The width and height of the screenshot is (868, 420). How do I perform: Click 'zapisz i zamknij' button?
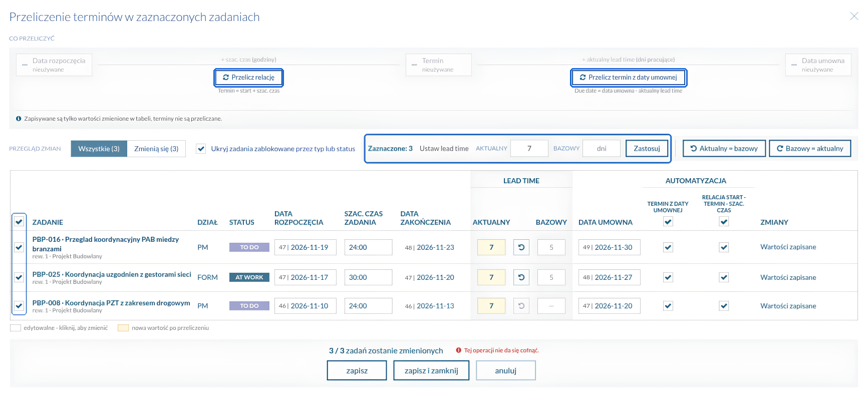pos(431,370)
